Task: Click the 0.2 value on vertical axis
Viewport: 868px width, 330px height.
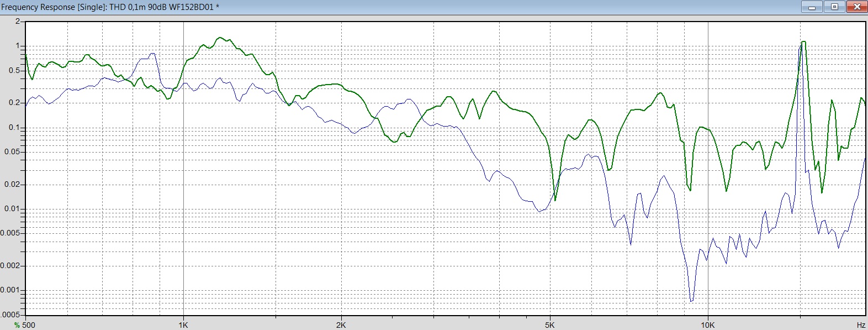Action: pyautogui.click(x=14, y=103)
